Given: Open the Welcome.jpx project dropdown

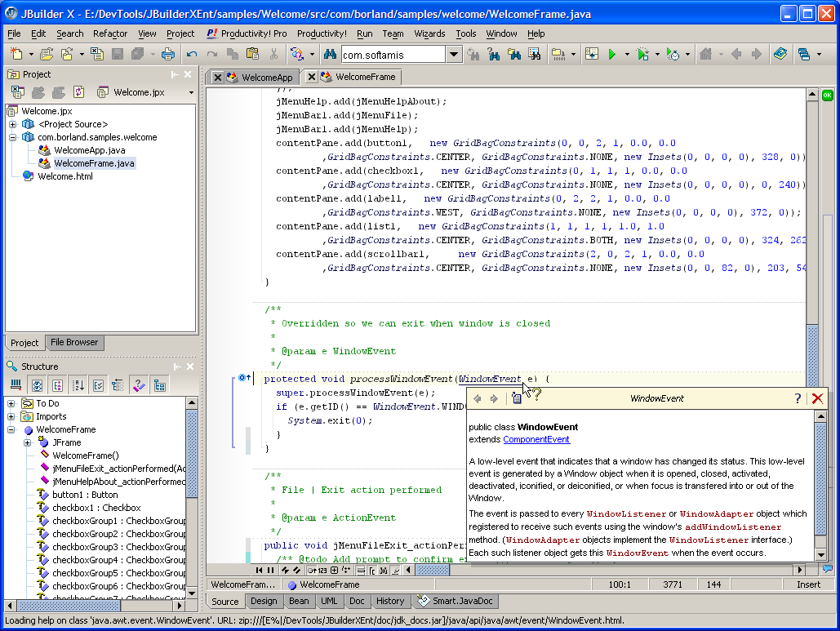Looking at the screenshot, I should click(191, 93).
